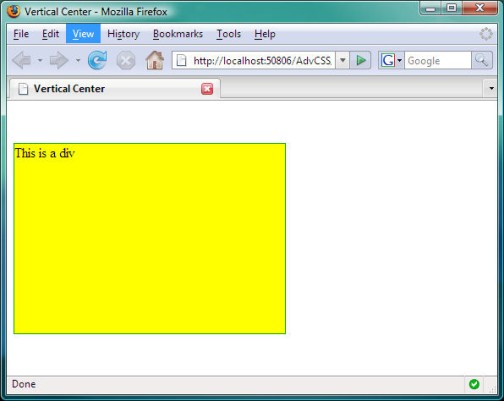
Task: Go to the Home page
Action: [155, 60]
